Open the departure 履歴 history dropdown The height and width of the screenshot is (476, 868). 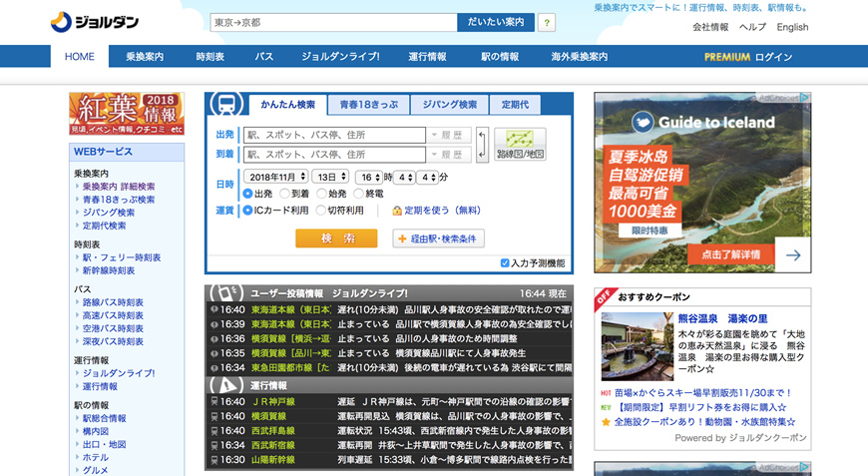coord(449,135)
